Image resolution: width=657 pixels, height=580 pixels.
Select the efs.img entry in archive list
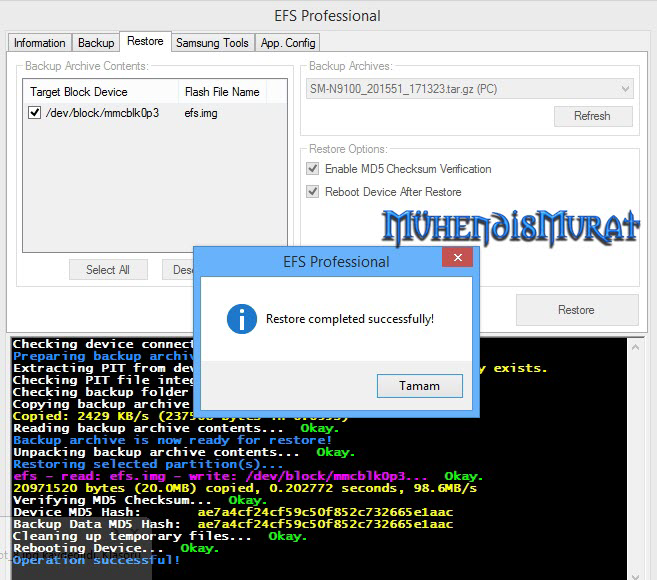point(201,114)
